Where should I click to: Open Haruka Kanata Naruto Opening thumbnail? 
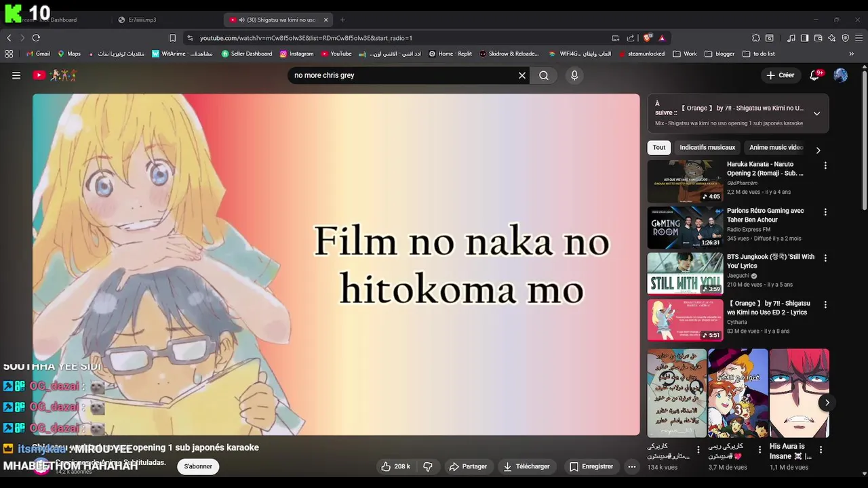pos(685,181)
